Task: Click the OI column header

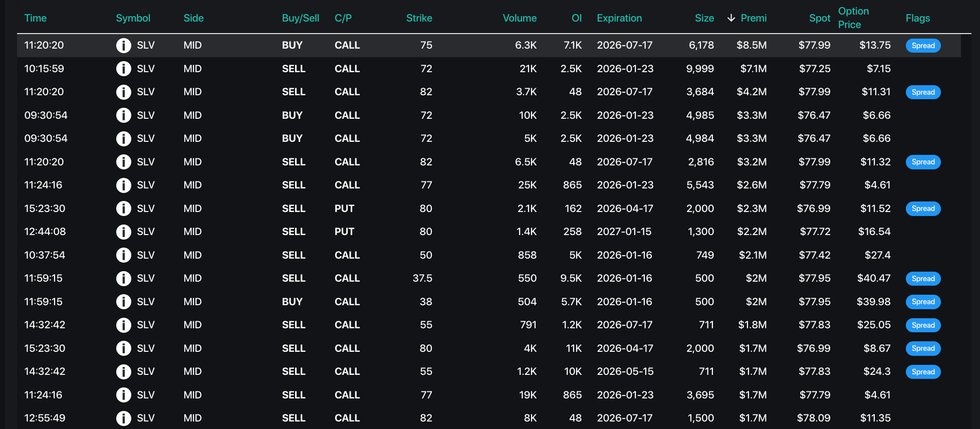Action: tap(576, 18)
